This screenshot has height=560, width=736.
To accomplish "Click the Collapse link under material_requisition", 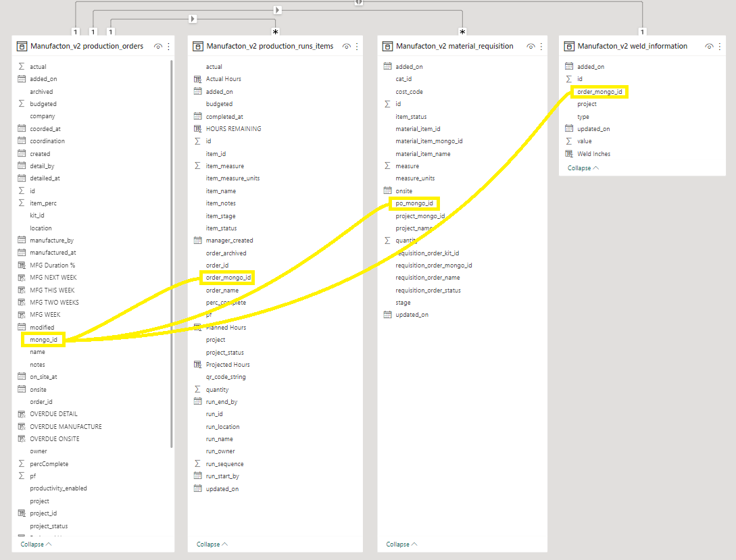I will point(401,544).
